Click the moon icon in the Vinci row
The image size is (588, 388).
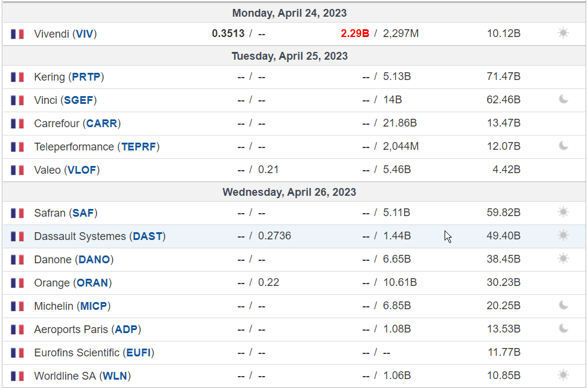(x=563, y=99)
